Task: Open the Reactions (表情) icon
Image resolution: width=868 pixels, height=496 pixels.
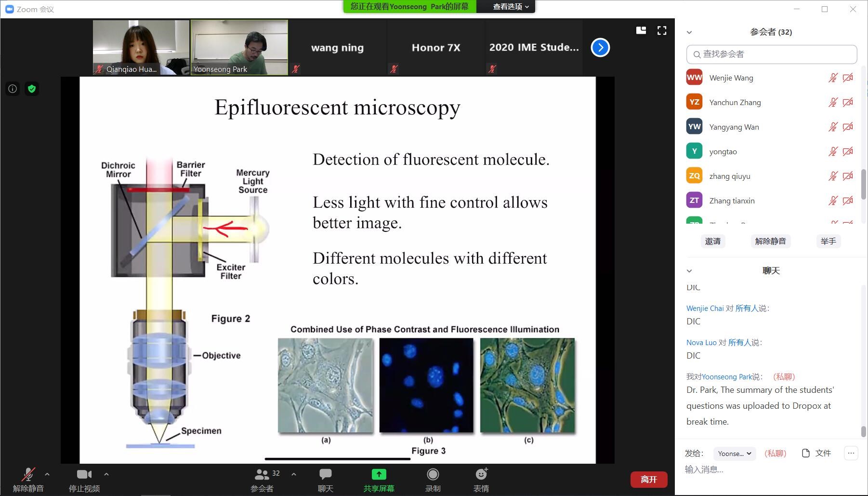Action: point(481,475)
